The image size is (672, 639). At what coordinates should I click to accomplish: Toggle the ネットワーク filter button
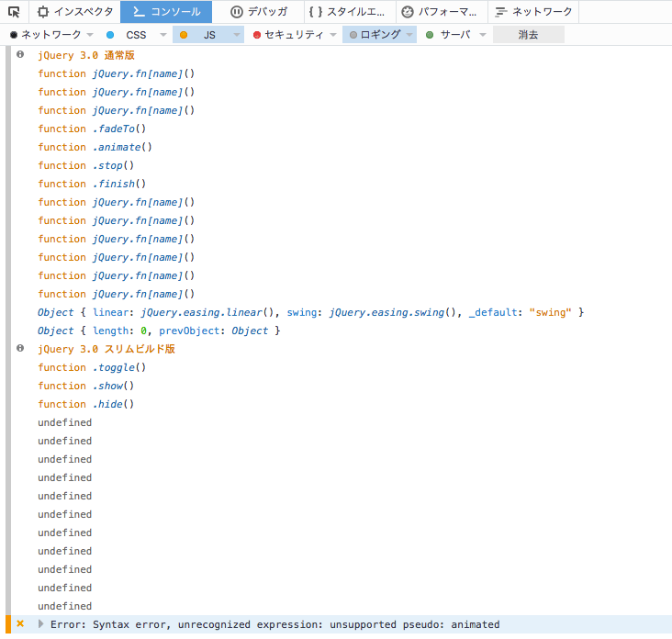(45, 35)
